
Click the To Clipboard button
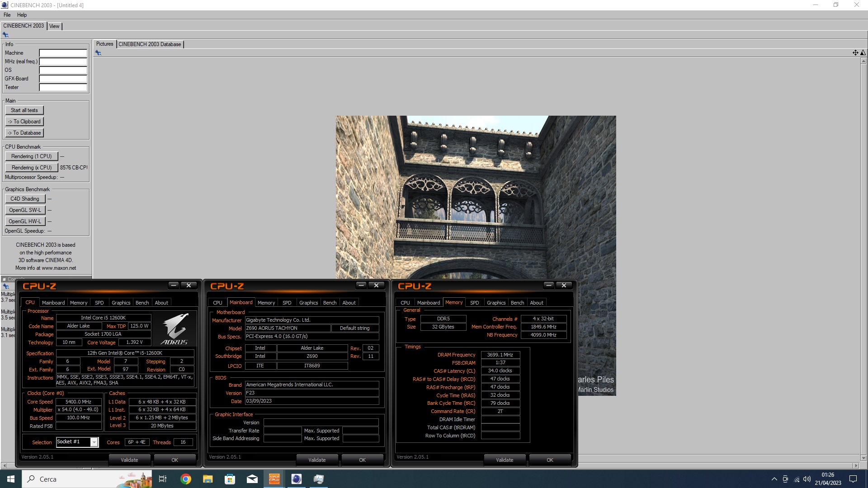24,122
